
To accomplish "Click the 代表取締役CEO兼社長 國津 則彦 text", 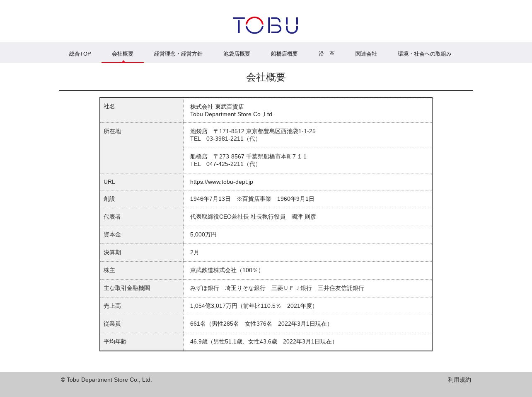I will click(x=253, y=217).
